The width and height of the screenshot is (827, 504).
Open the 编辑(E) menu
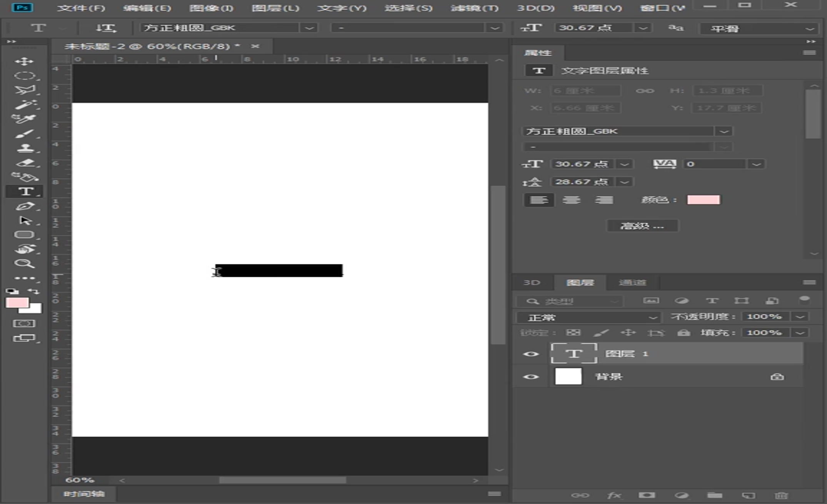coord(147,8)
